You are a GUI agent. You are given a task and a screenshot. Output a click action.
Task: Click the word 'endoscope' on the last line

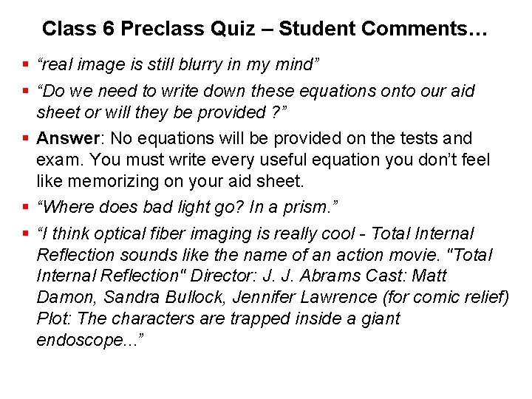point(77,340)
